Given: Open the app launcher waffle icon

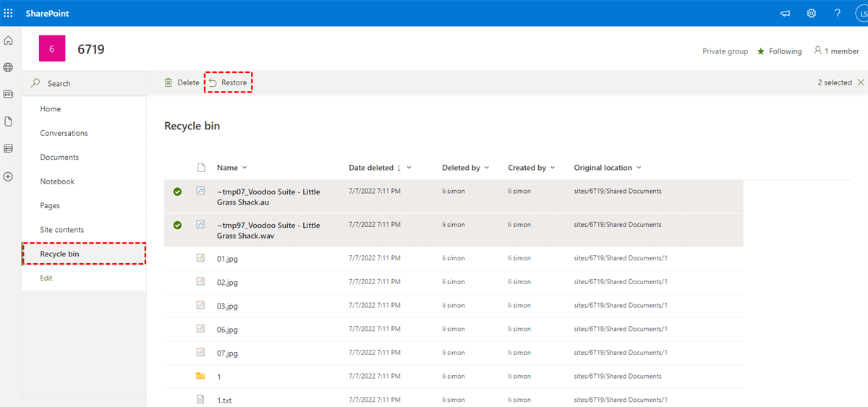Looking at the screenshot, I should (9, 13).
